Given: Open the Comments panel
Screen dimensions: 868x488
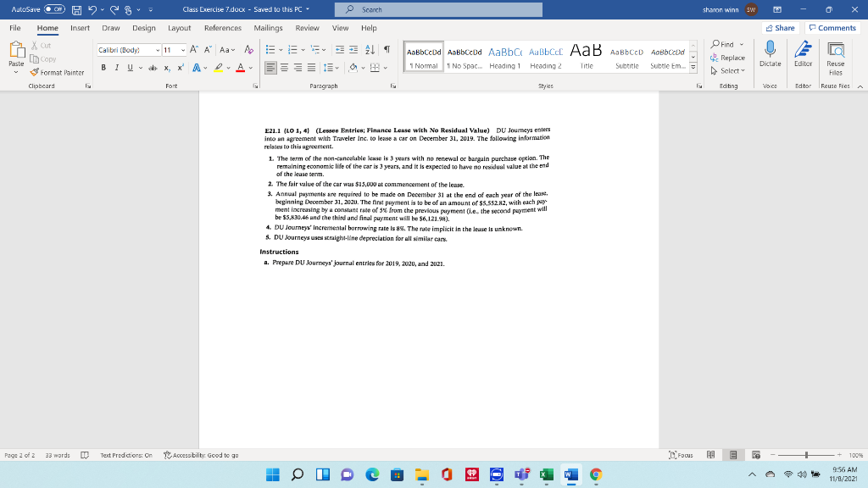Looking at the screenshot, I should click(832, 27).
